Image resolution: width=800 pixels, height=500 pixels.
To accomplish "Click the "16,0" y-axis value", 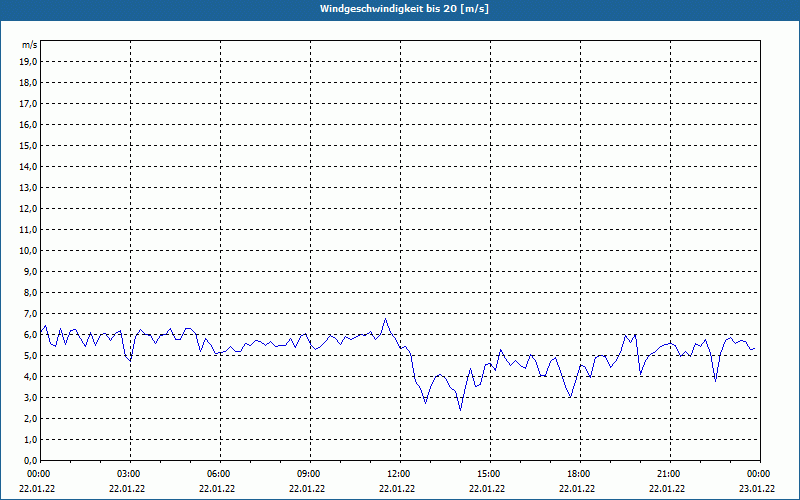I will click(28, 124).
